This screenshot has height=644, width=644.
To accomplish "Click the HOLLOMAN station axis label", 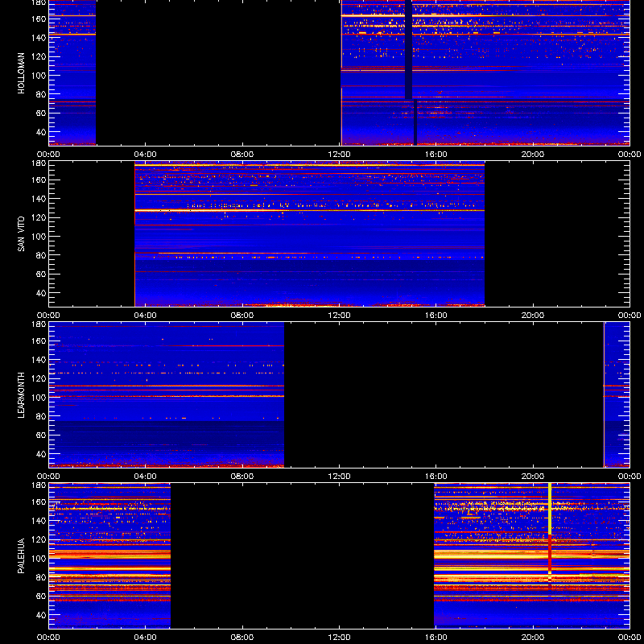I will (21, 73).
